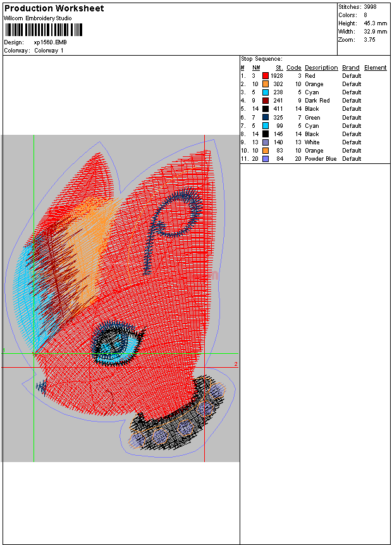Screen dimensions: 392x545
Task: Pick the dark navy swatch labeled Green
Action: pyautogui.click(x=266, y=118)
